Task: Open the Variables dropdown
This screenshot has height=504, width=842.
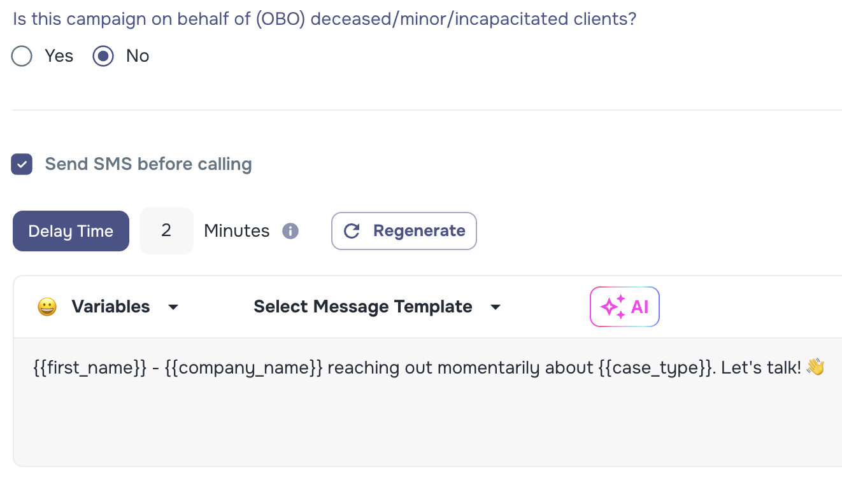Action: tap(111, 306)
